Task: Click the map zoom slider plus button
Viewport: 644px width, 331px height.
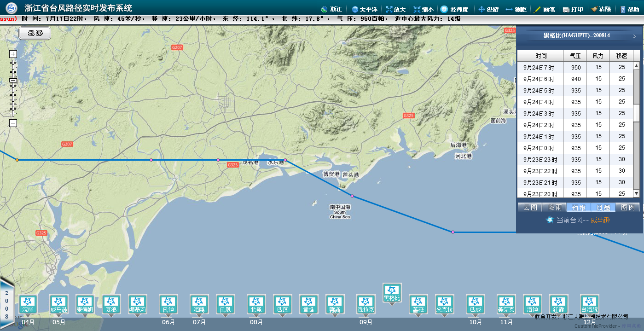Action: (x=13, y=54)
